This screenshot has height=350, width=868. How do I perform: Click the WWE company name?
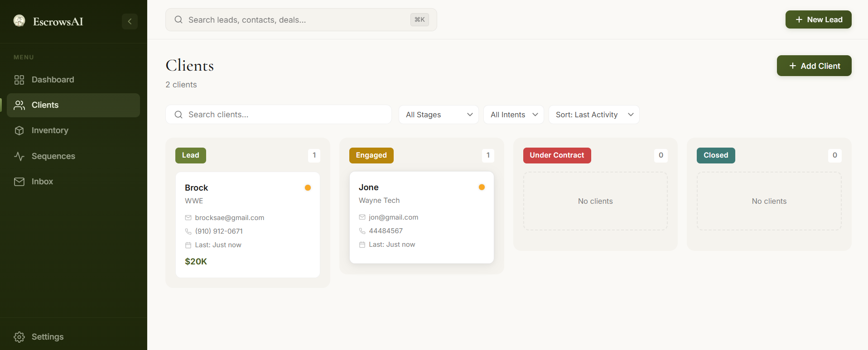[194, 201]
